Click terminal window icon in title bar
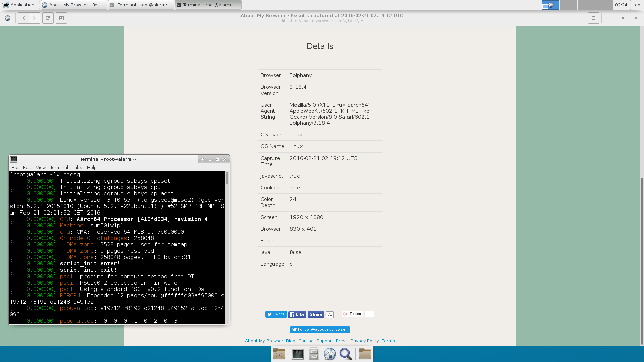644x362 pixels. tap(14, 159)
